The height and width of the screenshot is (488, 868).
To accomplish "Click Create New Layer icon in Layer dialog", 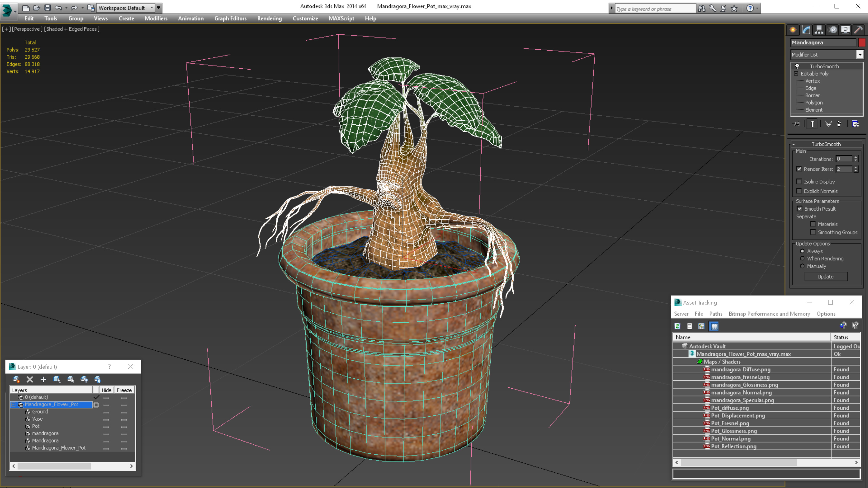I will [16, 380].
